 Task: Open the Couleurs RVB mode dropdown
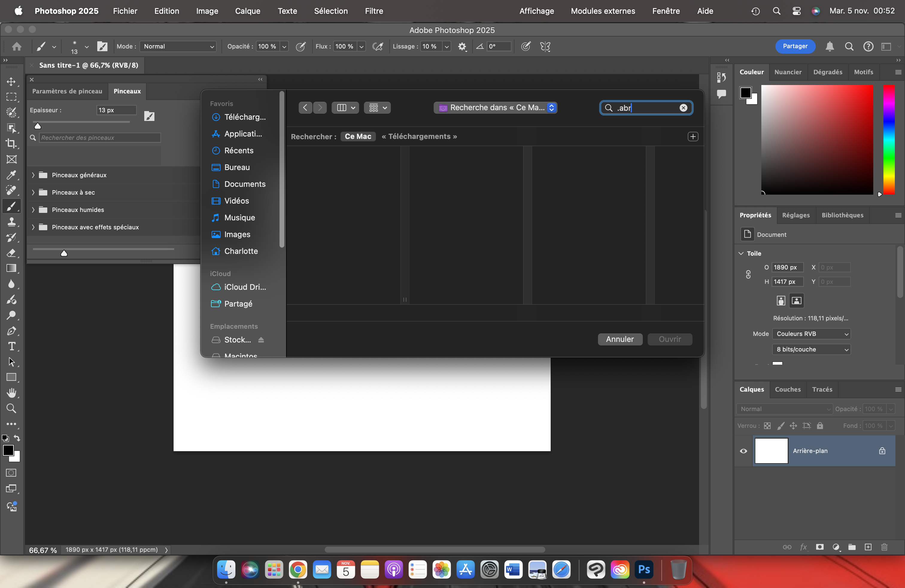[x=811, y=334]
